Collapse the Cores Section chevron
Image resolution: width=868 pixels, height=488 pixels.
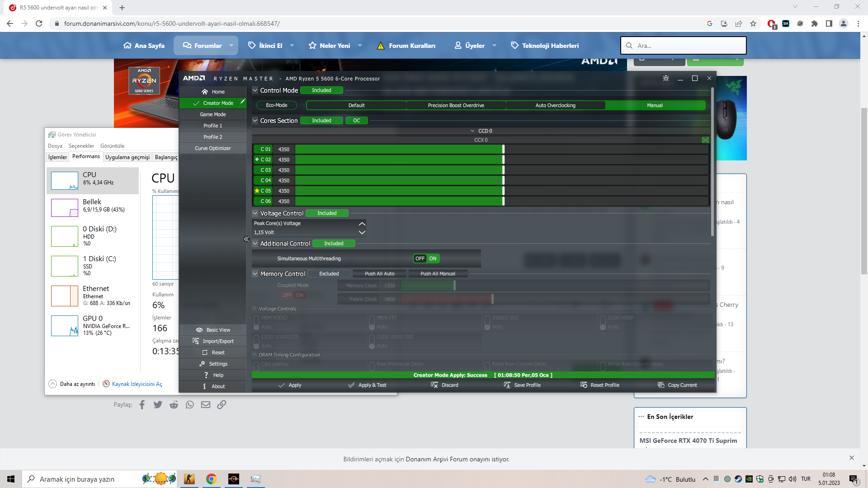pyautogui.click(x=255, y=121)
